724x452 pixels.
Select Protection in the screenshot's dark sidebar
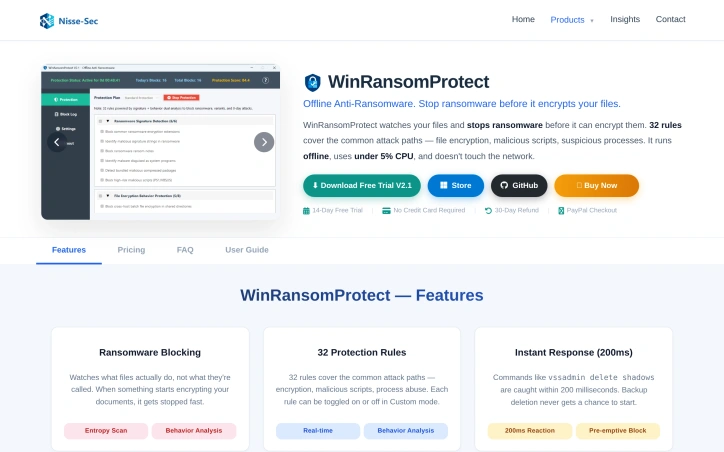click(x=66, y=99)
